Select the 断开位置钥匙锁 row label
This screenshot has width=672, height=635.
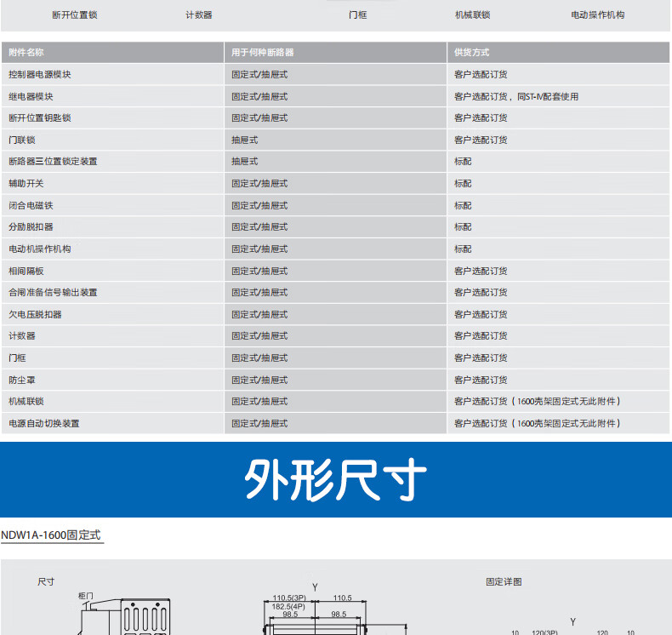point(40,118)
